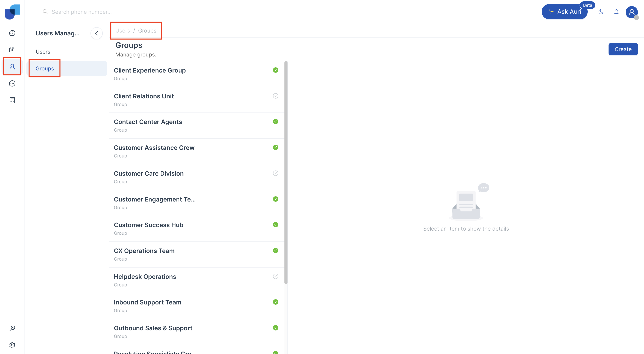Open the search analytics icon at bottom
This screenshot has height=354, width=644.
pos(12,328)
